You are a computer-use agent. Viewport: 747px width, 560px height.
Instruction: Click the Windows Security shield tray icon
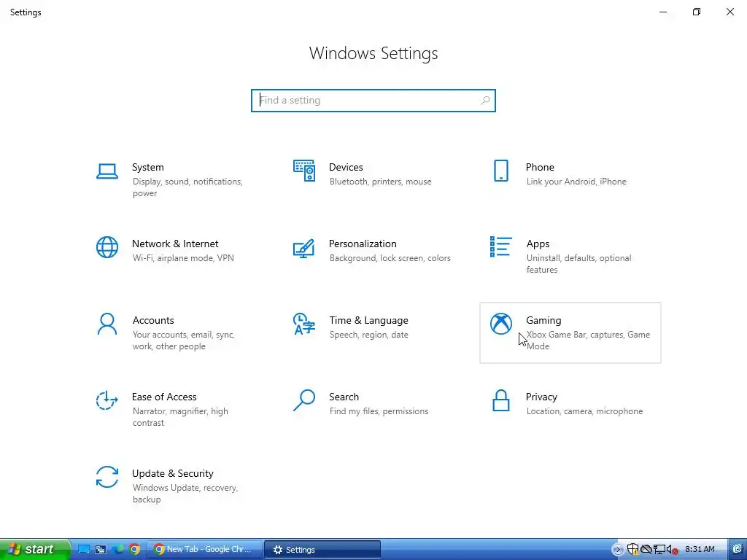click(x=632, y=550)
